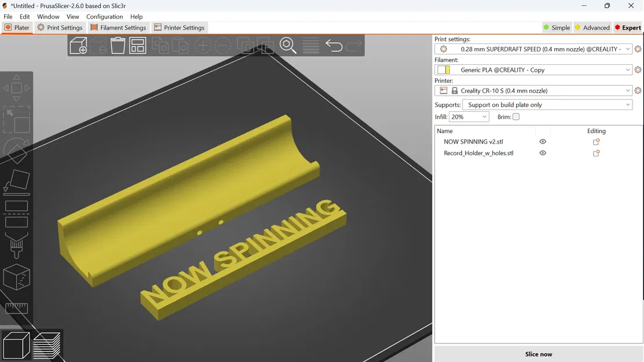The height and width of the screenshot is (362, 644).
Task: Open editing for NOW SPINNING v2.stl
Action: click(x=596, y=142)
